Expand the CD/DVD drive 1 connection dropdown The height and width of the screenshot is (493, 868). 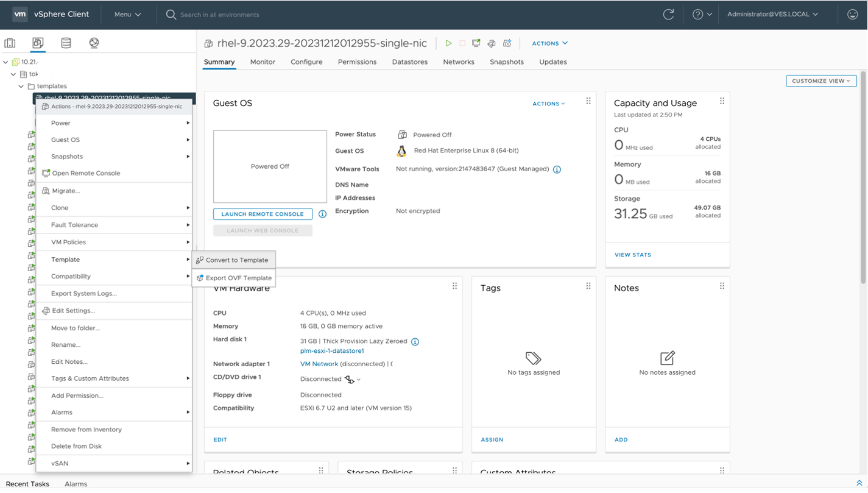click(358, 380)
